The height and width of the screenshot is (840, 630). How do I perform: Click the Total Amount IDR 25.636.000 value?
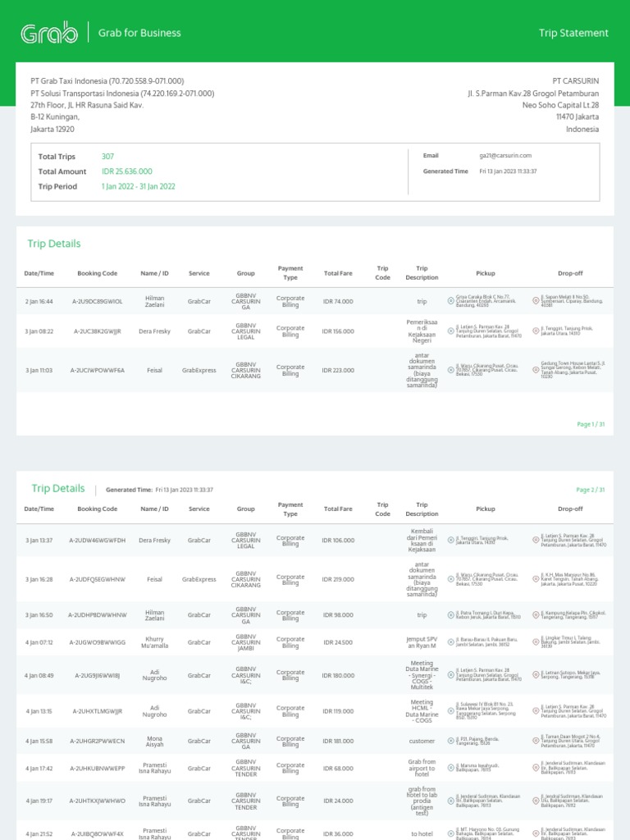pos(127,171)
